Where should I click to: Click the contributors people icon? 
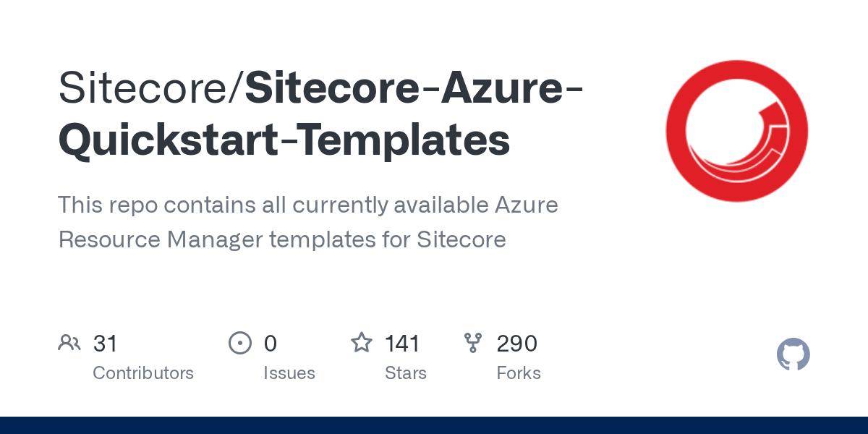pos(69,343)
